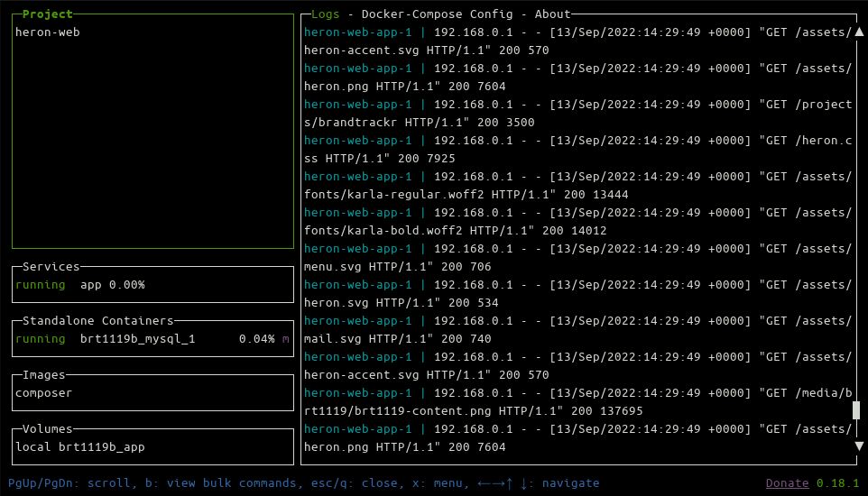Image resolution: width=868 pixels, height=496 pixels.
Task: Click log line for karla-bold.woff2
Action: click(x=578, y=222)
